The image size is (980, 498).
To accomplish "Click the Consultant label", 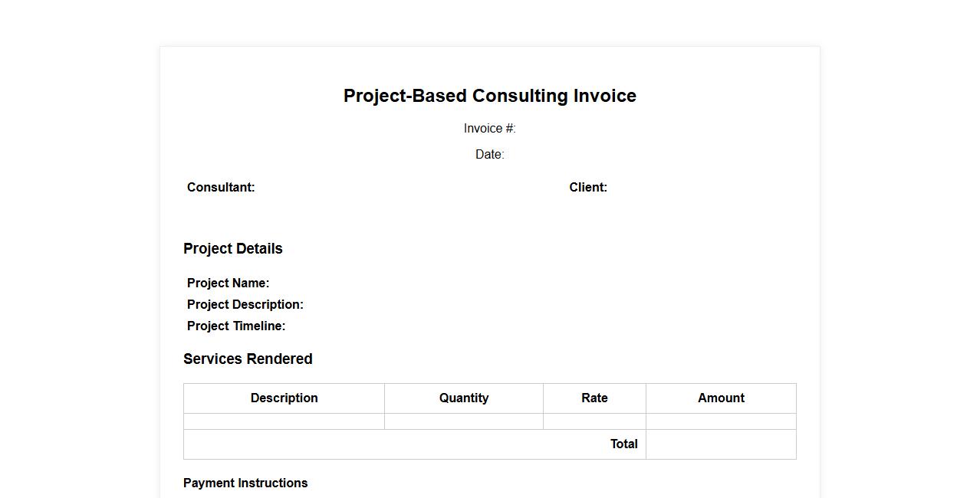I will 221,188.
